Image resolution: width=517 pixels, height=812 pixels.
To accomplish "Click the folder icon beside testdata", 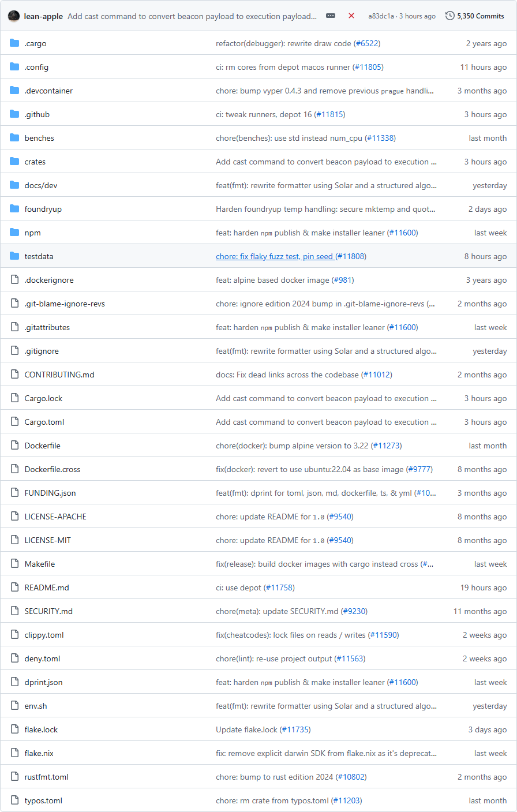I will coord(14,256).
